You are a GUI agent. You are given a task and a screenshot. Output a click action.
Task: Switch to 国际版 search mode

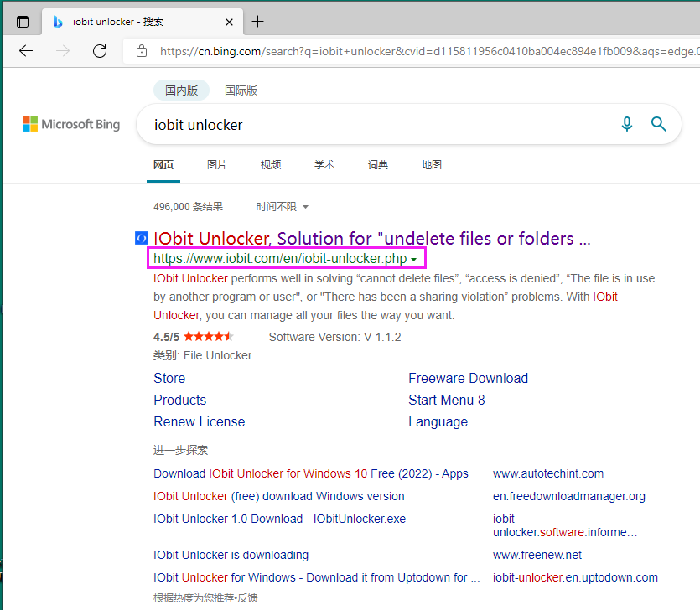click(241, 90)
